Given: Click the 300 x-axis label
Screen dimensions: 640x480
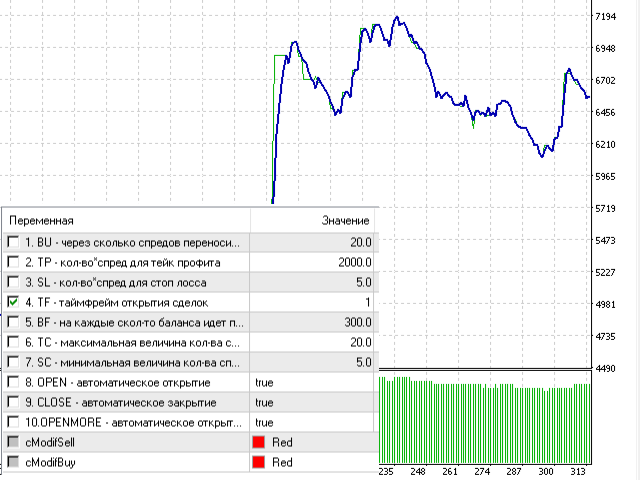Looking at the screenshot, I should 546,472.
